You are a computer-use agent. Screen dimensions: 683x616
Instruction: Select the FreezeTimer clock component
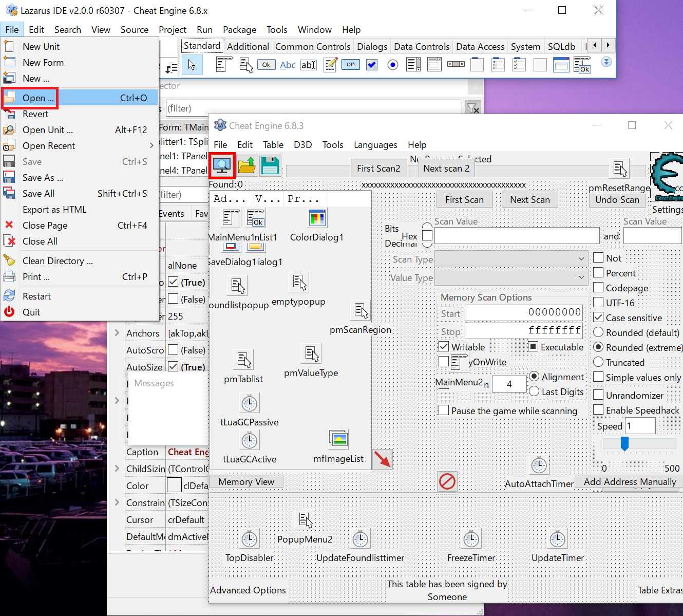(471, 539)
